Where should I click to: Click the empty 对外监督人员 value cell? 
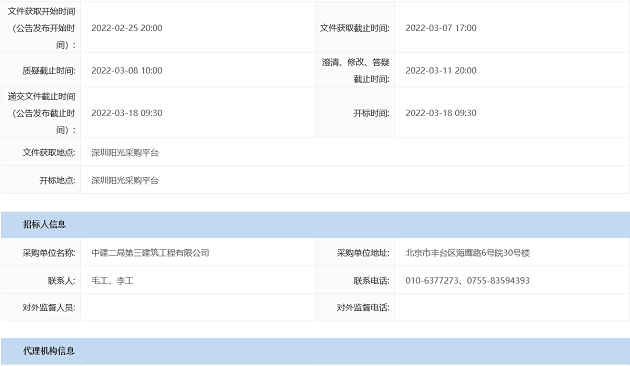[x=198, y=307]
